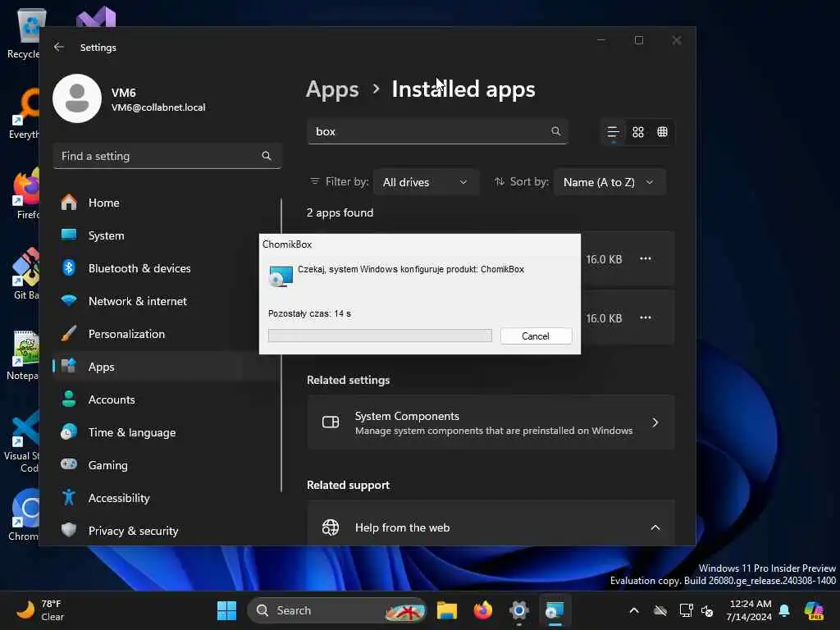Open Personalization settings
This screenshot has width=840, height=630.
tap(166, 334)
